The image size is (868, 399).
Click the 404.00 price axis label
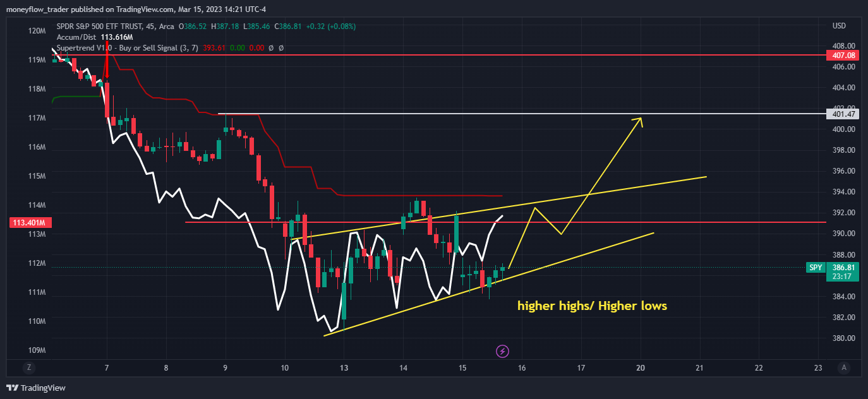coord(844,87)
